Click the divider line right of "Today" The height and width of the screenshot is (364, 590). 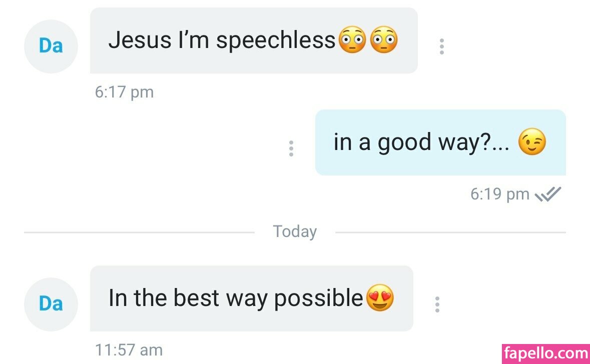pos(450,232)
